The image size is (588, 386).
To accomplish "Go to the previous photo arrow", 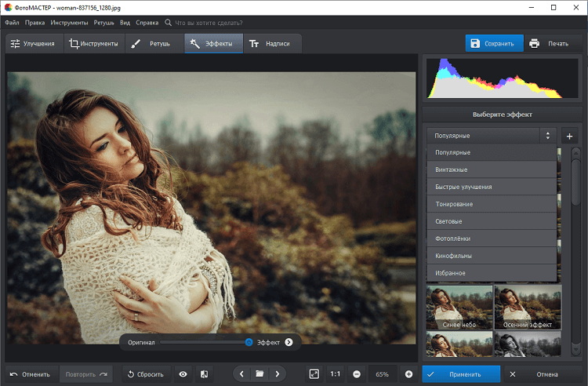I will (241, 374).
